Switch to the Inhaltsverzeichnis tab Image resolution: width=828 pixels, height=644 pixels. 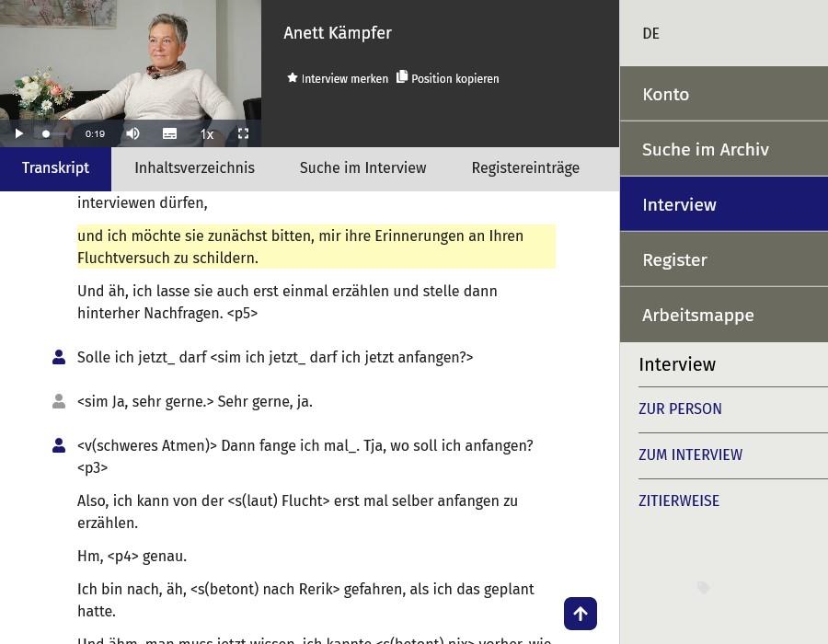(x=194, y=167)
